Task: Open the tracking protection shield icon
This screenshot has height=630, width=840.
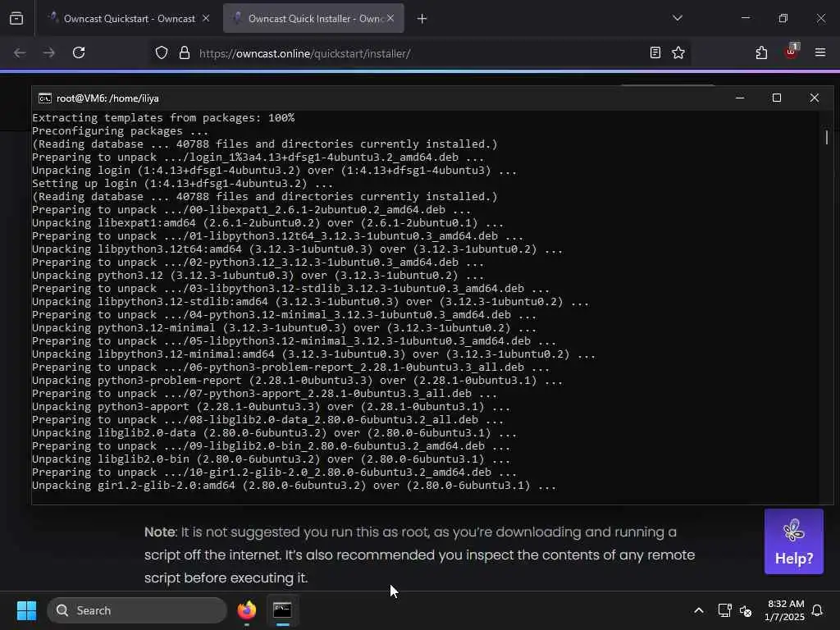Action: [162, 53]
